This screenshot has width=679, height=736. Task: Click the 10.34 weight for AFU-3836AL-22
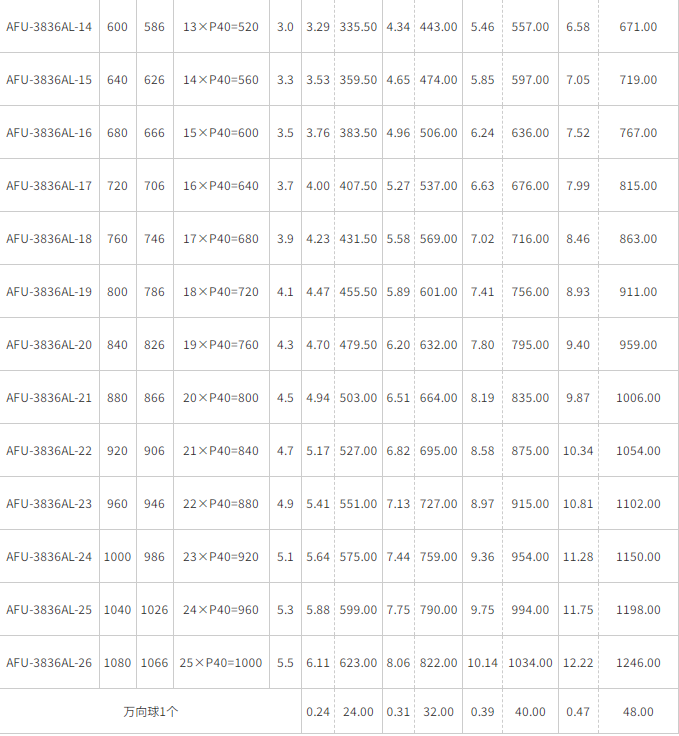(578, 451)
